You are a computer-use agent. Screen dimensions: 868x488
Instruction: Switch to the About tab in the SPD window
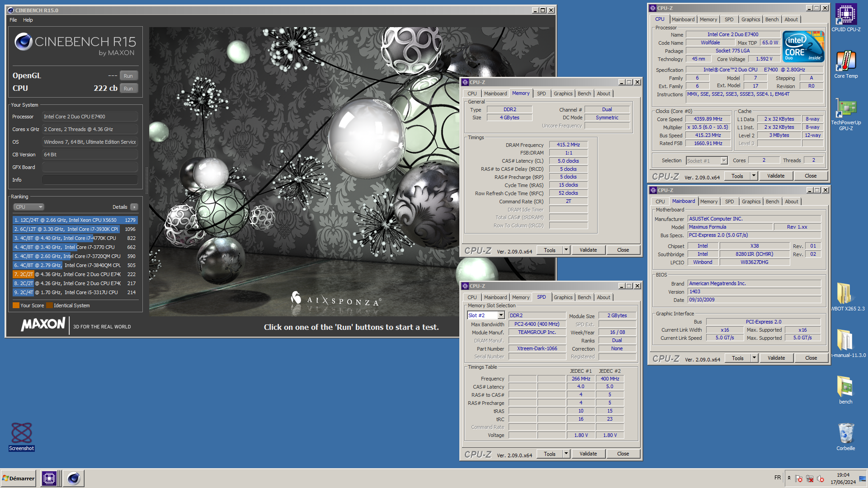click(x=604, y=297)
